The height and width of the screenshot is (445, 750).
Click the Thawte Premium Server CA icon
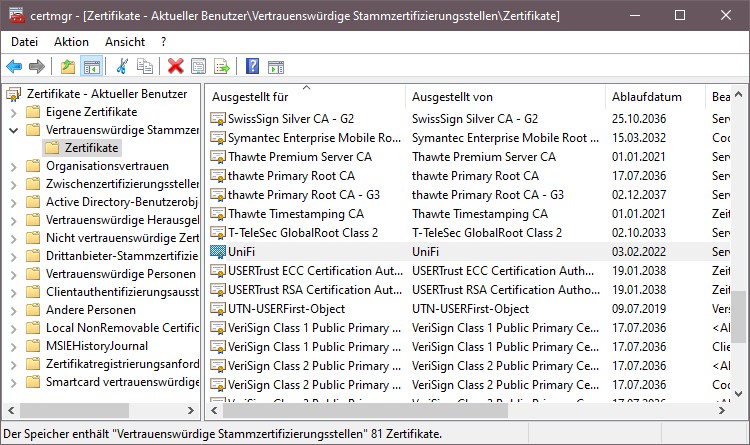click(x=218, y=157)
